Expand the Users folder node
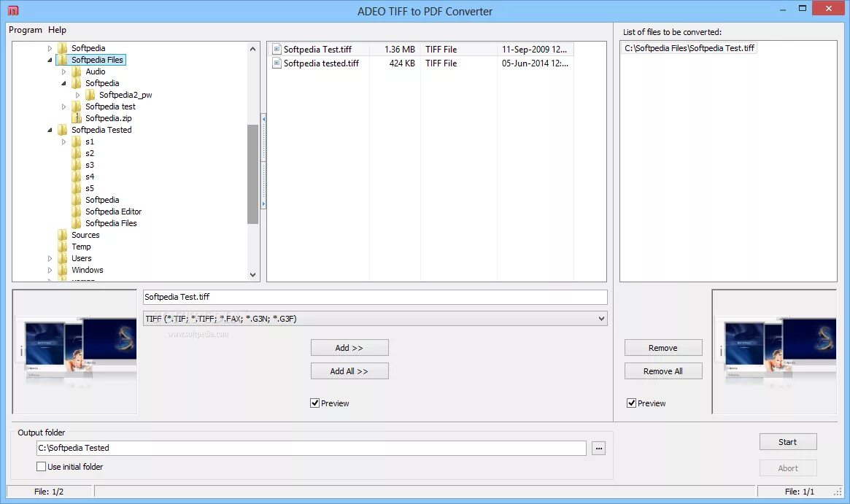 pyautogui.click(x=50, y=258)
